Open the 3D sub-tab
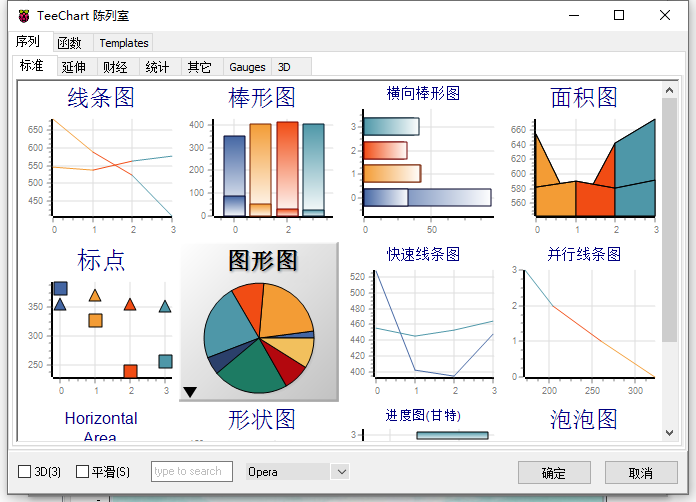Viewport: 696px width, 502px height. pos(291,67)
